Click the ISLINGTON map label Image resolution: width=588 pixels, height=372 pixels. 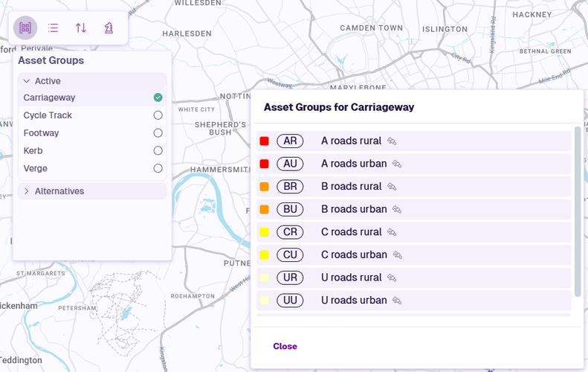coord(445,29)
